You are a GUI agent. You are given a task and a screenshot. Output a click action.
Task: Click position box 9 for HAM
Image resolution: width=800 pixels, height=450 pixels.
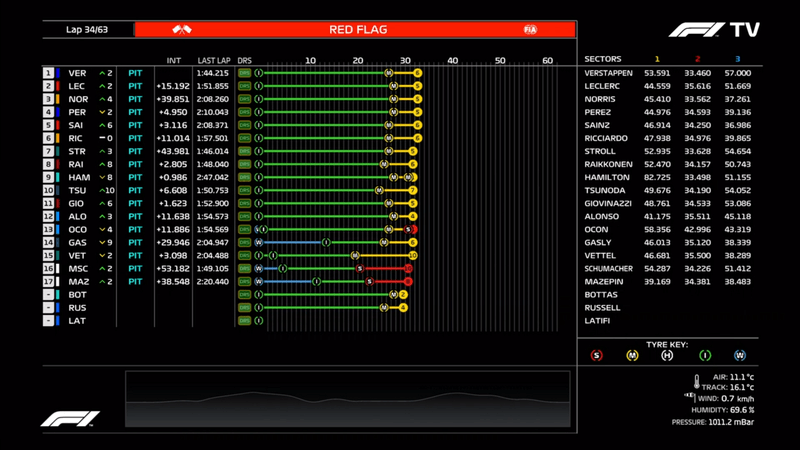point(48,178)
